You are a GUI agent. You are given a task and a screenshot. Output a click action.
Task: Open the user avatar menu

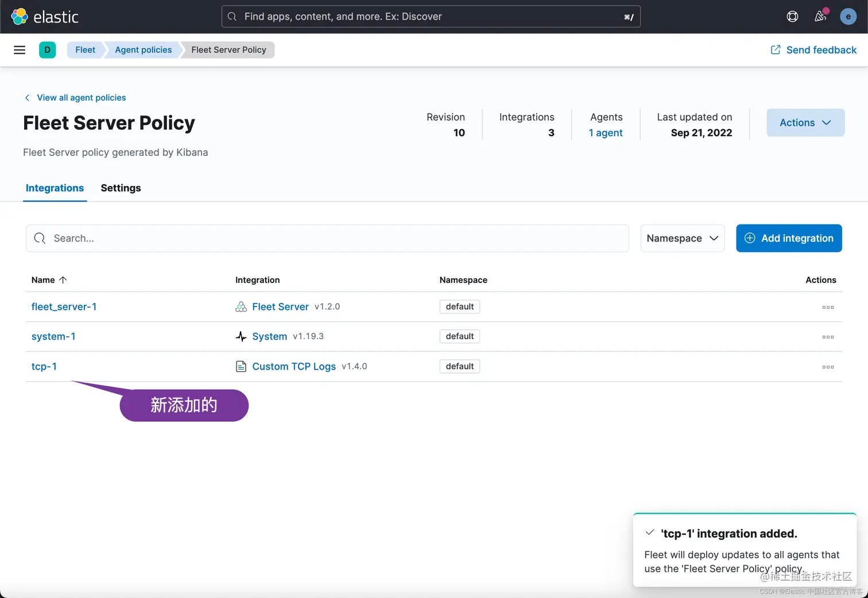pyautogui.click(x=848, y=17)
